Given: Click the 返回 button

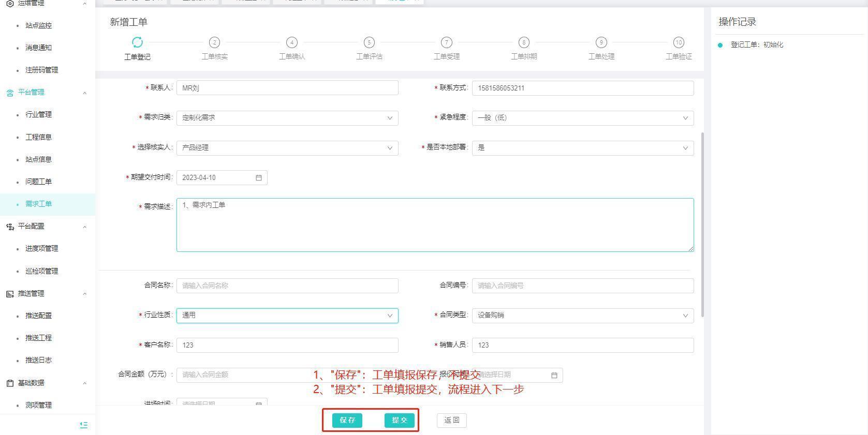Looking at the screenshot, I should pos(451,420).
